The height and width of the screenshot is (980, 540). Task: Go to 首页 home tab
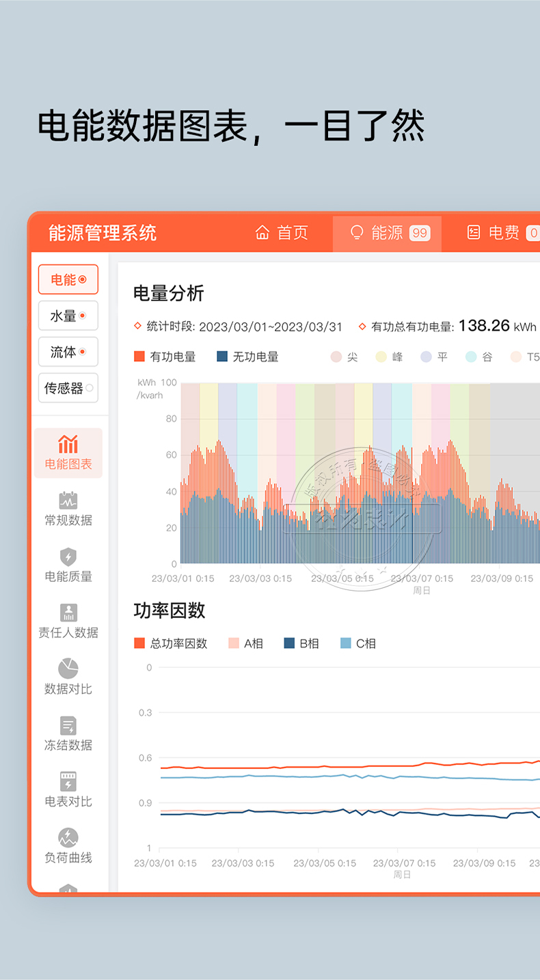pos(282,233)
